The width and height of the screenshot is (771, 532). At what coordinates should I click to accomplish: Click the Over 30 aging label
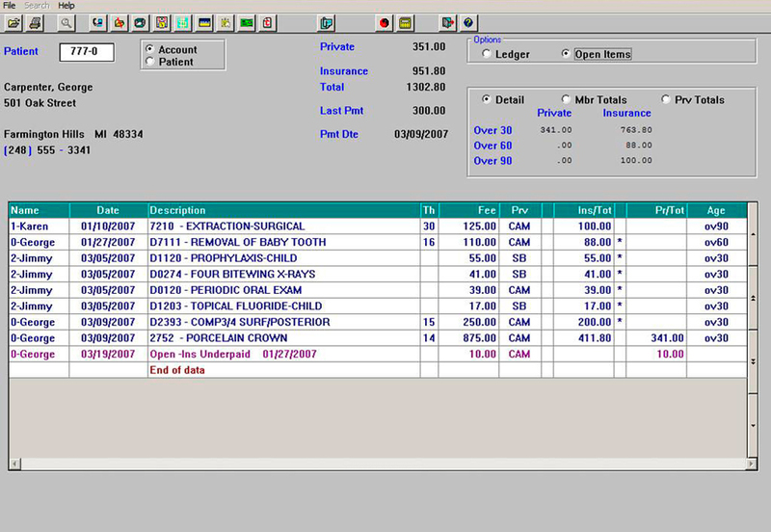[x=492, y=130]
